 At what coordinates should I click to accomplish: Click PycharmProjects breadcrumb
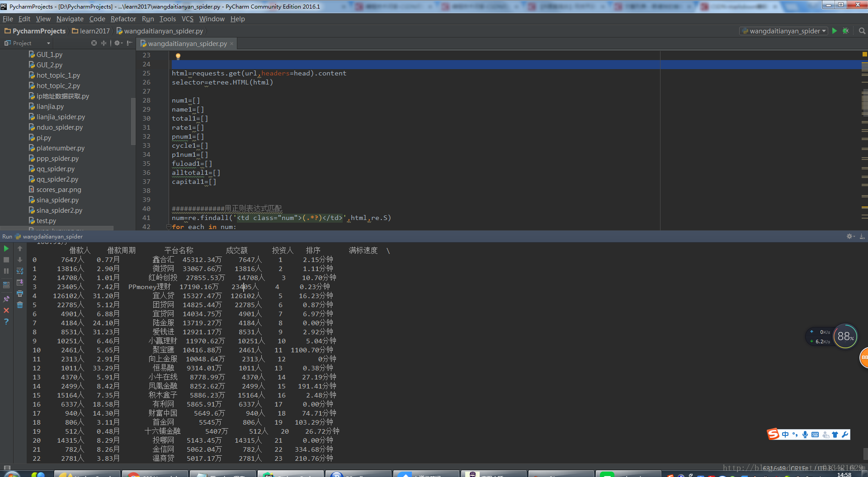(35, 31)
